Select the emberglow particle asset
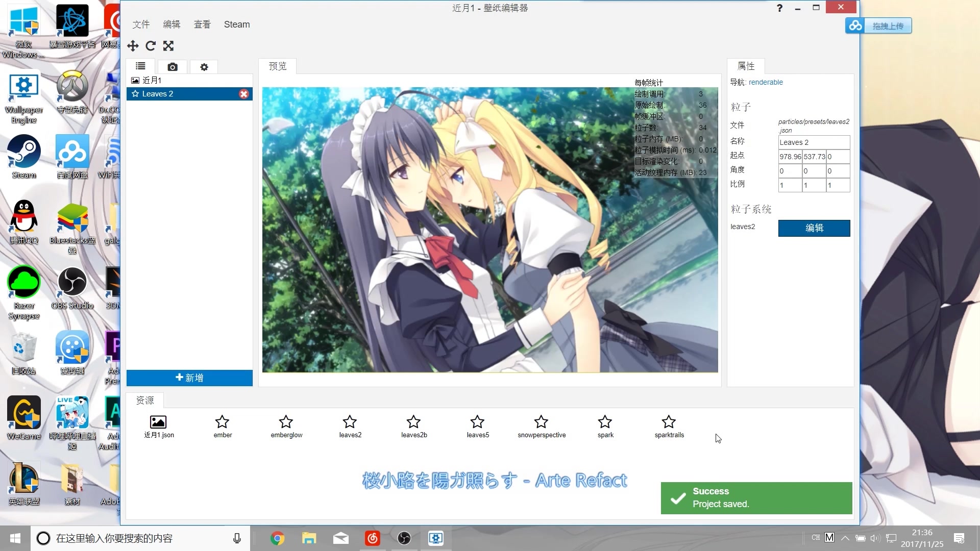 [286, 427]
